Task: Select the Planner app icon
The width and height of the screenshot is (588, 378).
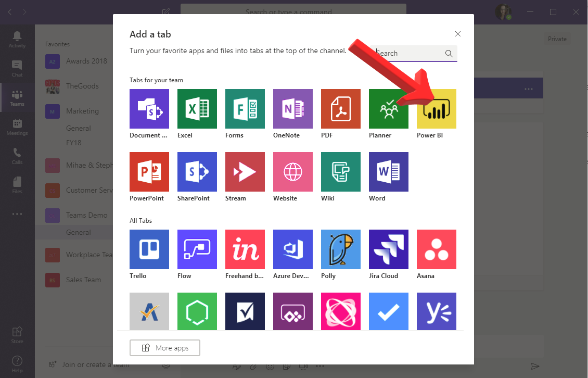Action: pos(388,109)
